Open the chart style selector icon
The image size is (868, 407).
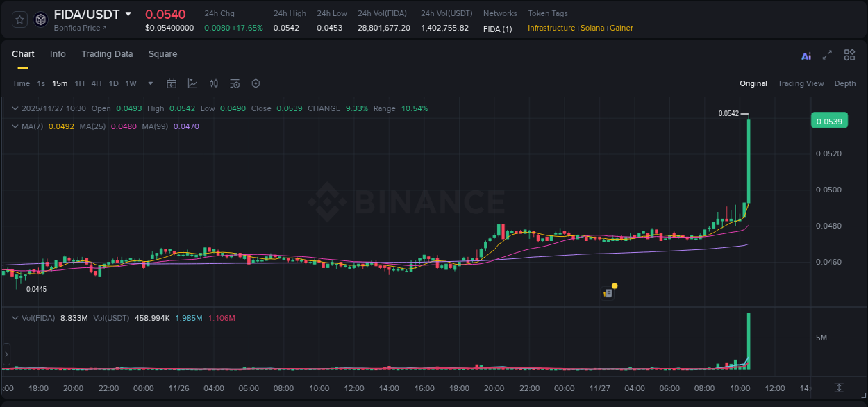(x=192, y=83)
